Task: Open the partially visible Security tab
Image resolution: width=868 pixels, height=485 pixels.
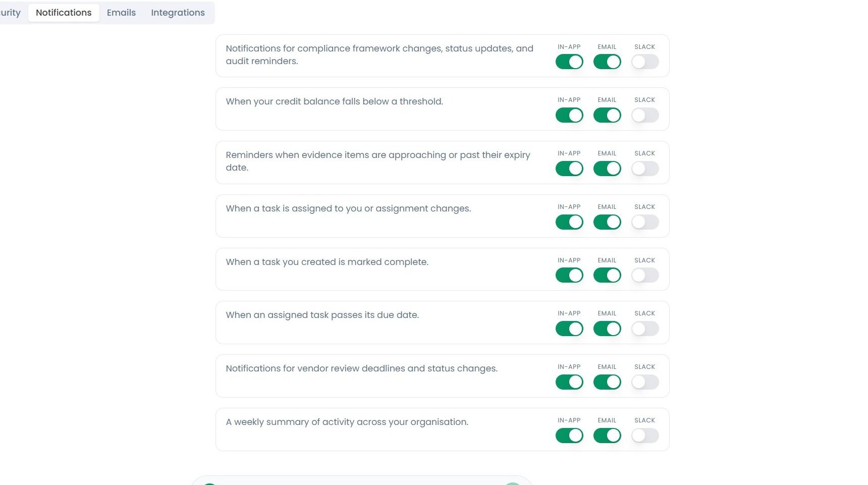Action: pyautogui.click(x=9, y=13)
